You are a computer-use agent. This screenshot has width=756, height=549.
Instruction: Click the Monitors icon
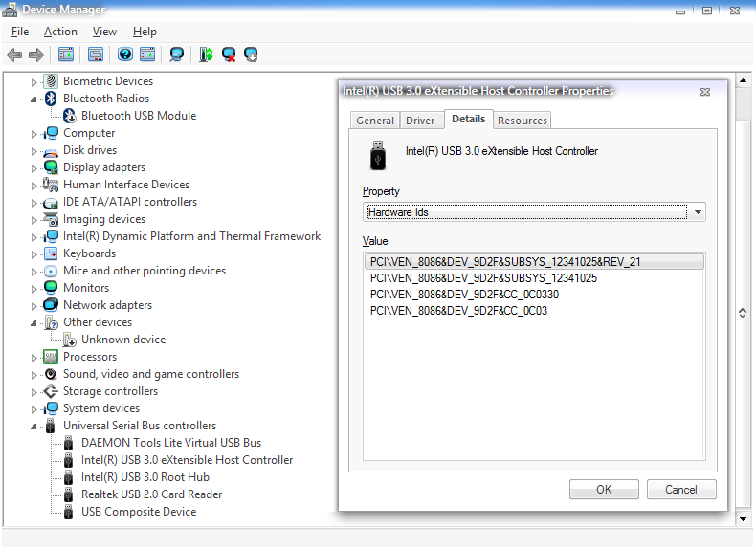51,288
